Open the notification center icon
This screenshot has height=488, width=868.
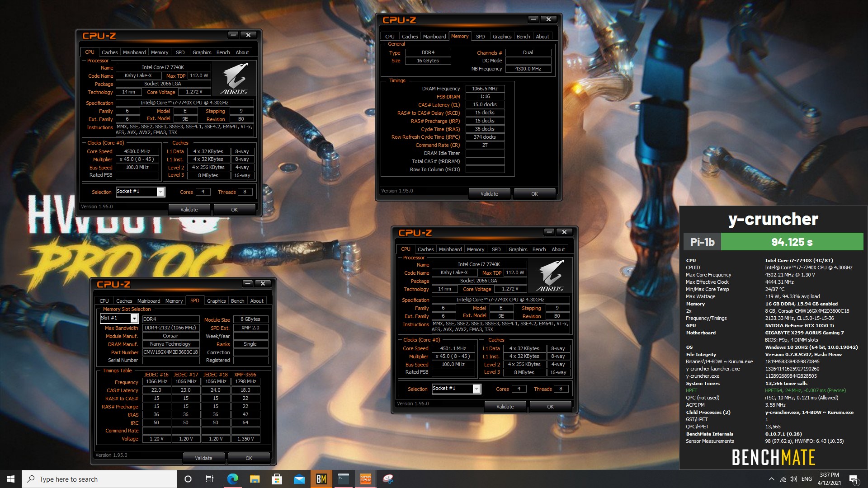coord(854,479)
